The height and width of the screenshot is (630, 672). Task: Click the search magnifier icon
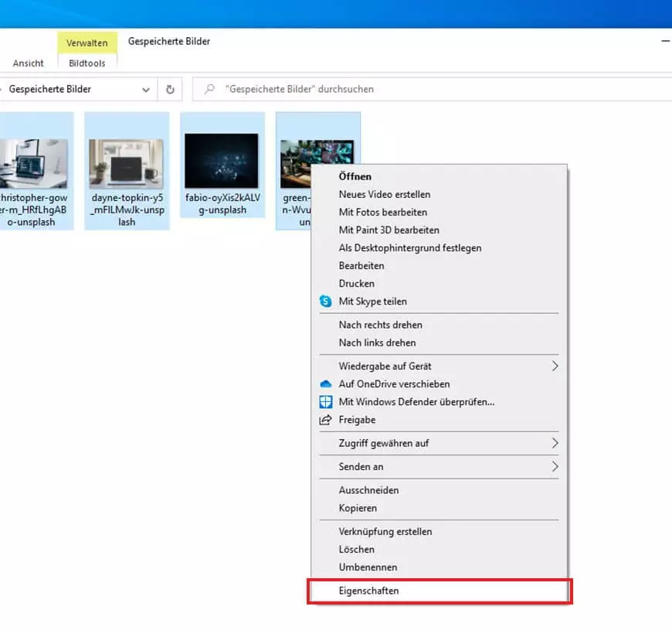(209, 89)
